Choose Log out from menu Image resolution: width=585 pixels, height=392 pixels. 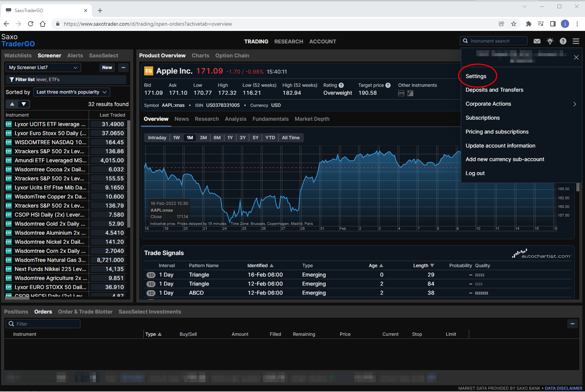coord(475,173)
